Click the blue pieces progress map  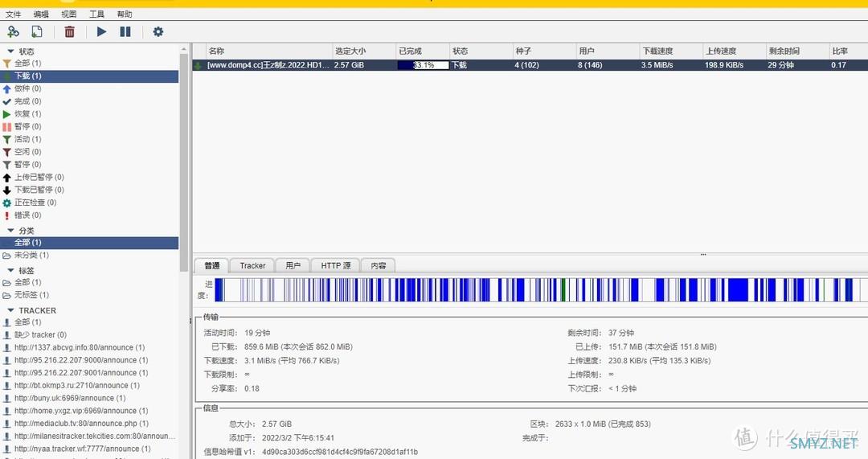(x=540, y=289)
